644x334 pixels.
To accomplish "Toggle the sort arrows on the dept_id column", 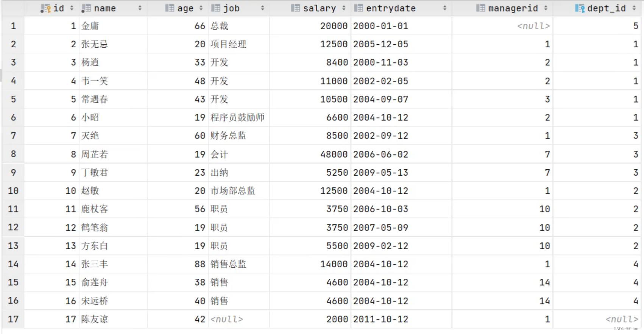I will 634,8.
